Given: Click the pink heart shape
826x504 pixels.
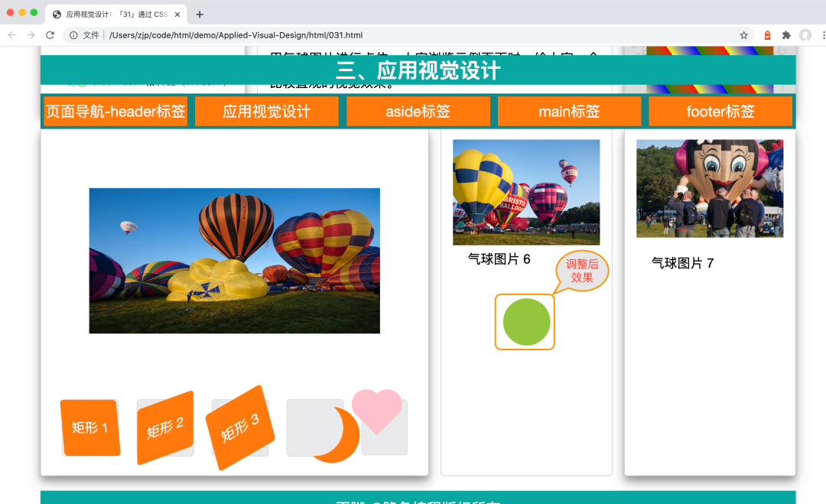Looking at the screenshot, I should (376, 411).
